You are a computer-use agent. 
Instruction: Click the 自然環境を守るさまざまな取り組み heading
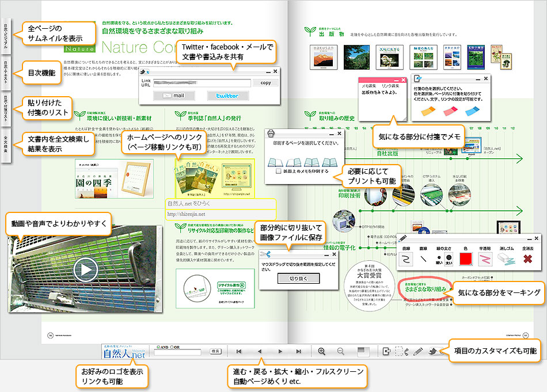point(153,31)
